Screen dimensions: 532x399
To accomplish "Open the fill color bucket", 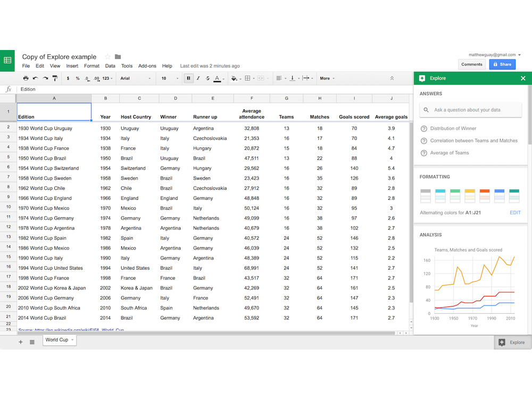I will coord(236,79).
